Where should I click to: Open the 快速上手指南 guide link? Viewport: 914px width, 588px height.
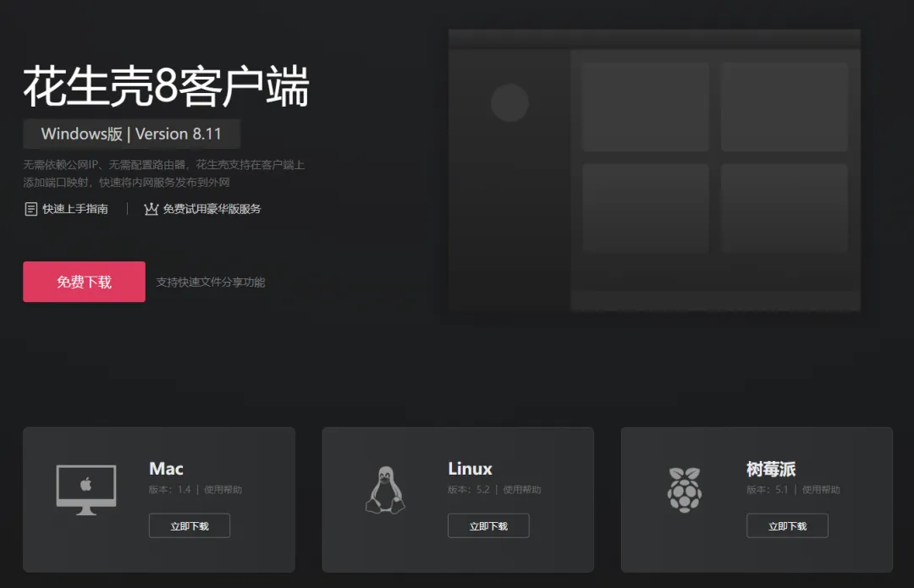pyautogui.click(x=75, y=209)
